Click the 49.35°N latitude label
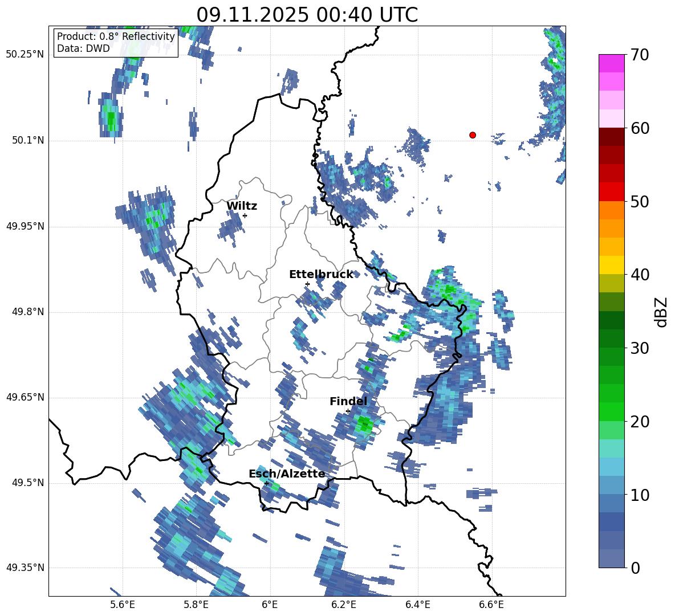Screen dimensions: 675x616 [25, 568]
